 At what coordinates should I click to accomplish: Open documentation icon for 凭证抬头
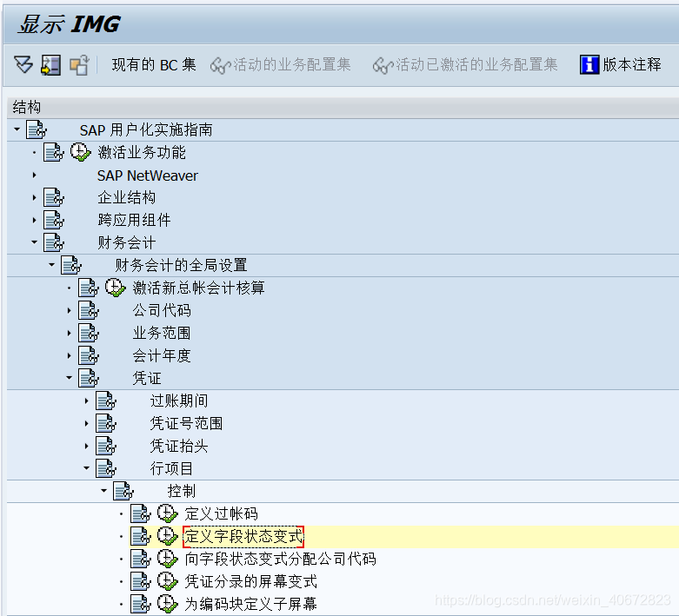[106, 446]
